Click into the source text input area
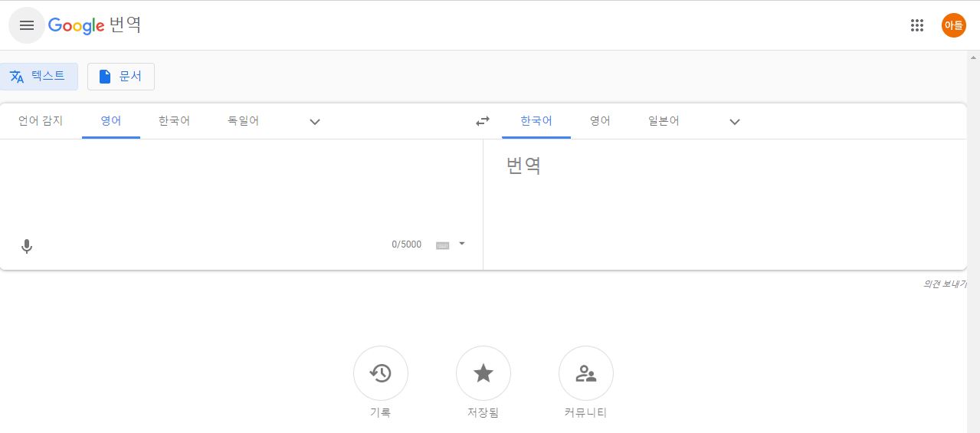 pos(241,188)
